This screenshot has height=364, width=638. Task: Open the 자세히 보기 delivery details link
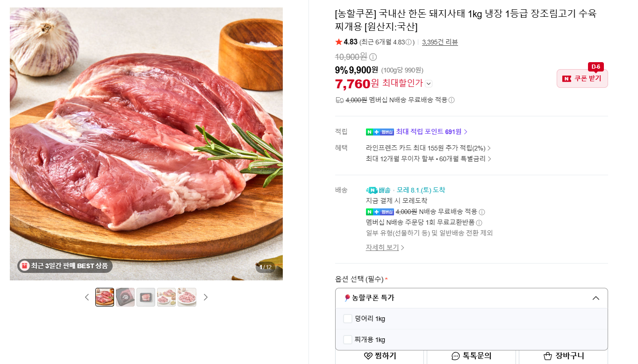(x=385, y=248)
